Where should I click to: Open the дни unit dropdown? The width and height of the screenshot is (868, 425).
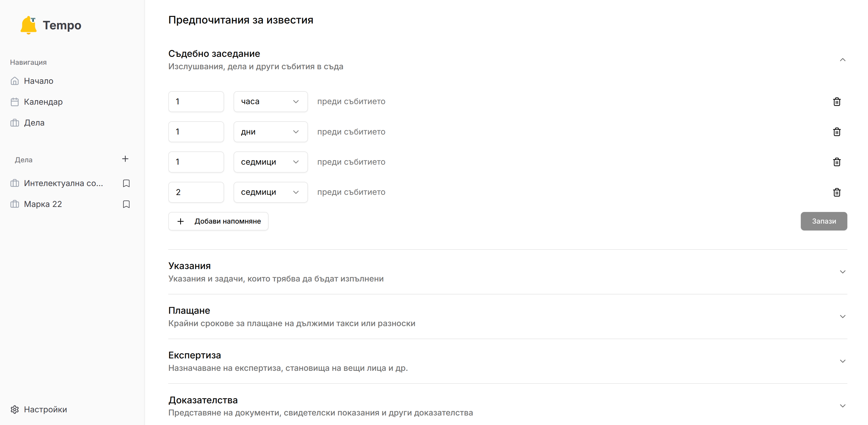click(271, 132)
